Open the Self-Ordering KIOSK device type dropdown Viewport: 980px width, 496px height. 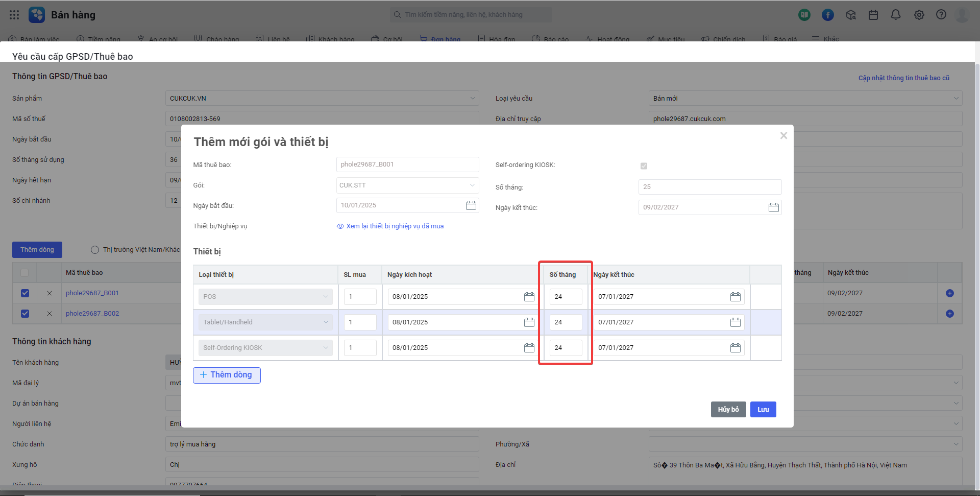[x=265, y=348]
